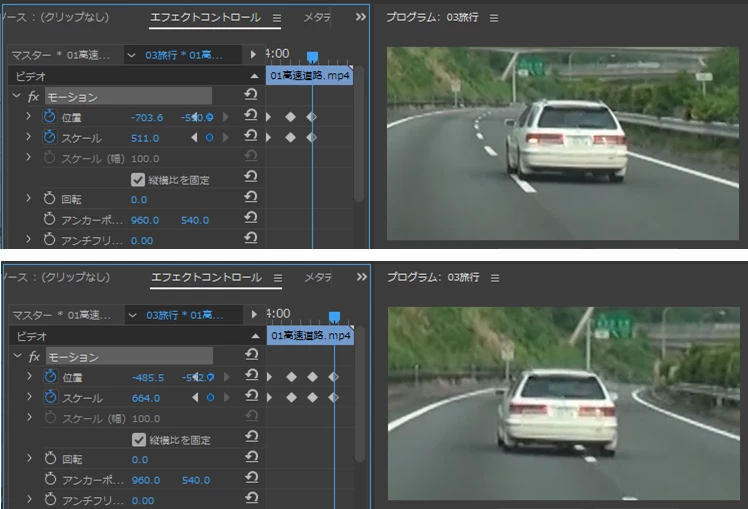This screenshot has width=748, height=509.
Task: Uncheck 縦横比を固定 below scale width in the 511.0 panel
Action: tap(138, 179)
